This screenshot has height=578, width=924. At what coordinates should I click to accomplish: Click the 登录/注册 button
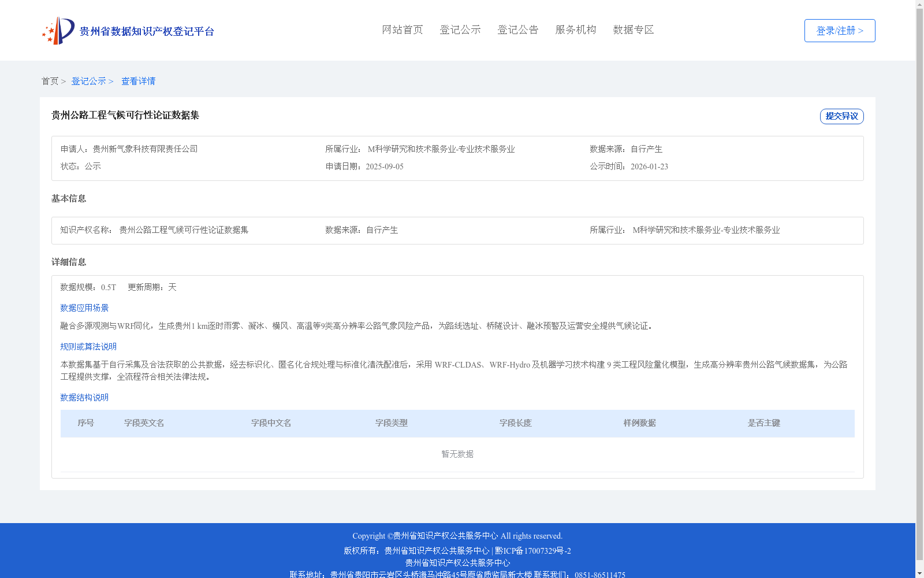coord(840,31)
